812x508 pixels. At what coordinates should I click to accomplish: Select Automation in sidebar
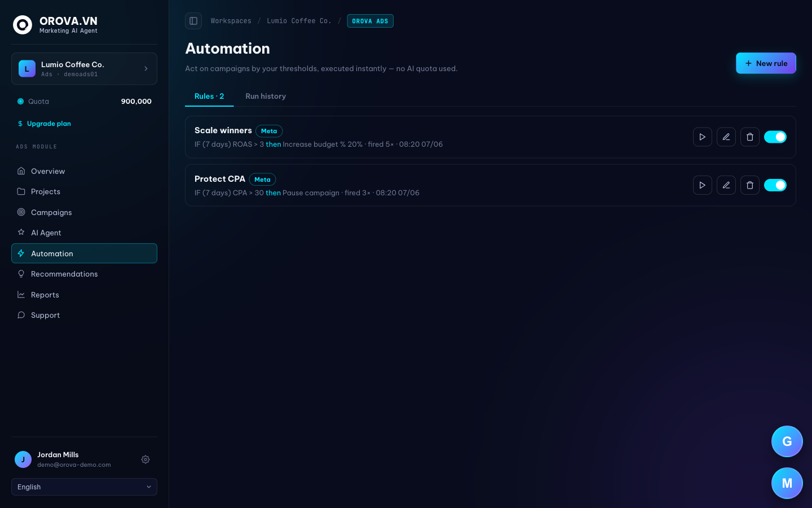(x=84, y=253)
